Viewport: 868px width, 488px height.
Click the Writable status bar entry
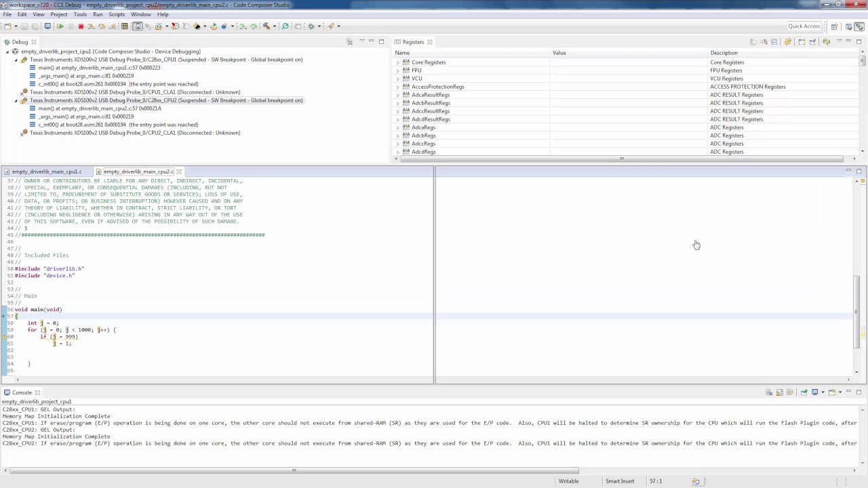pos(568,481)
